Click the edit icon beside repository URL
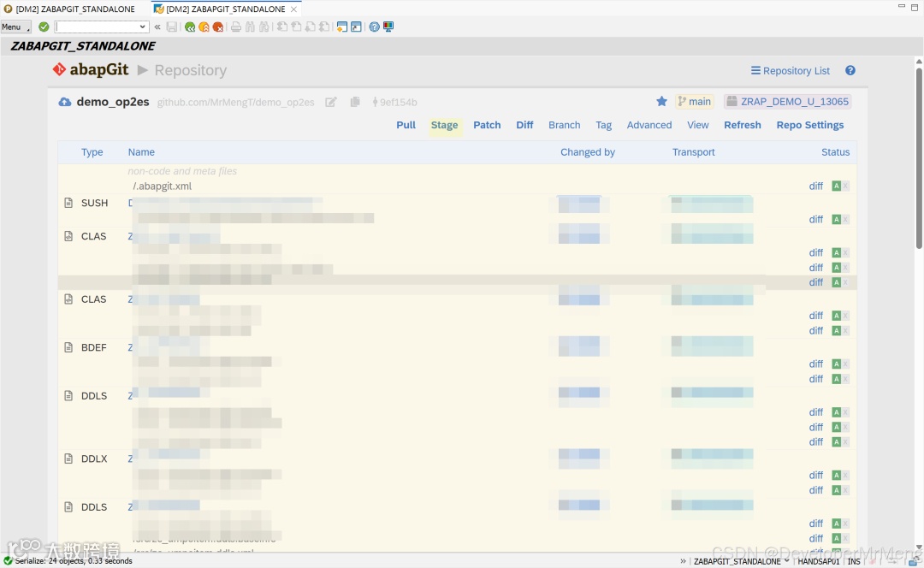Viewport: 924px width, 568px height. click(331, 102)
